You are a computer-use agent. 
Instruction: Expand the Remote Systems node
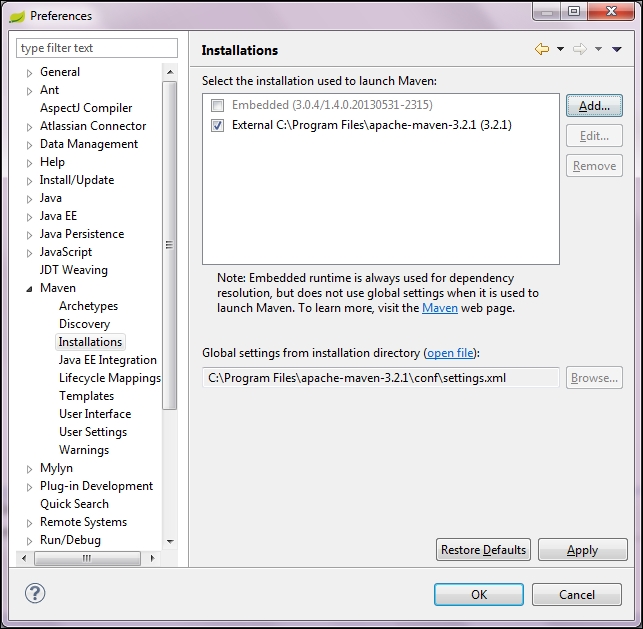tap(30, 523)
